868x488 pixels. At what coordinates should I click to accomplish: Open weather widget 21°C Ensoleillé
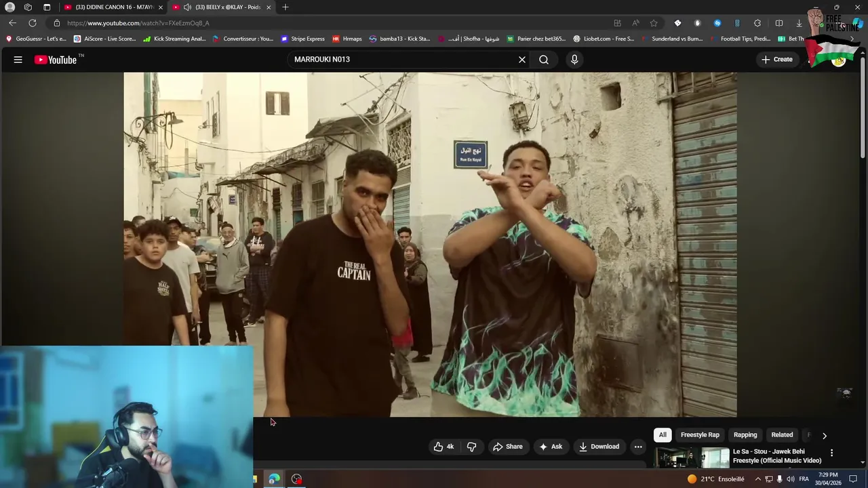click(x=715, y=479)
